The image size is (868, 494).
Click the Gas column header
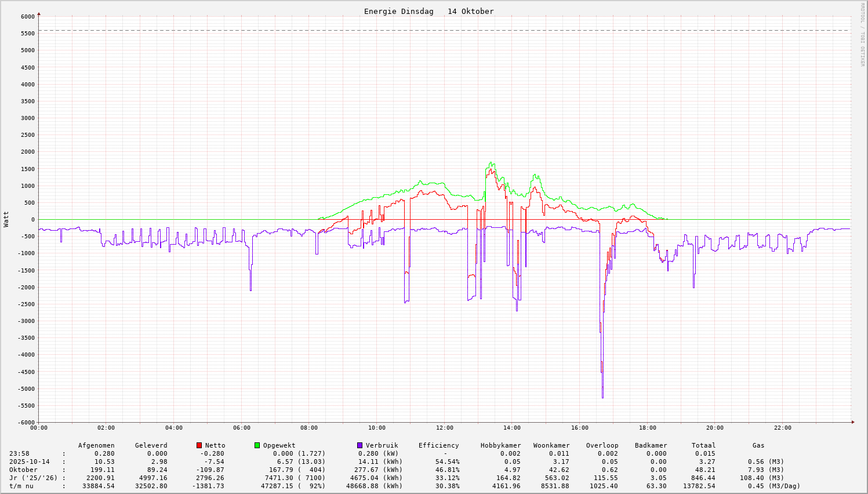(x=758, y=445)
